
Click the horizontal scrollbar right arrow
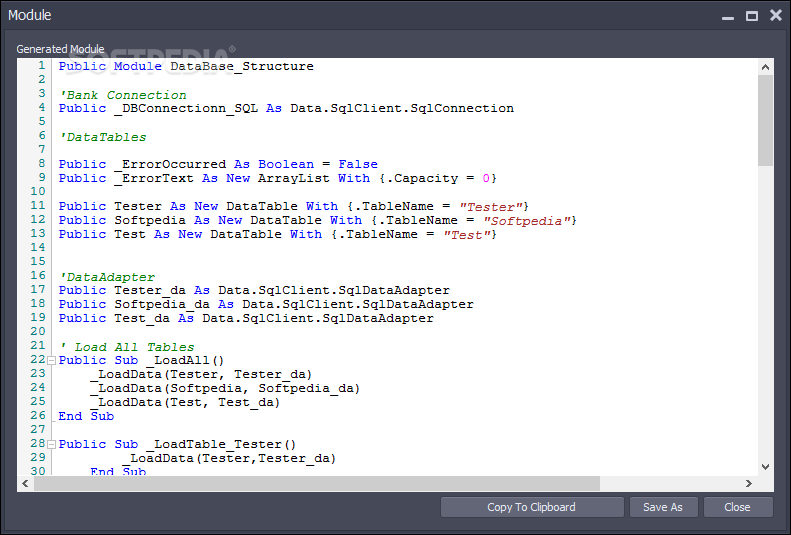[749, 484]
